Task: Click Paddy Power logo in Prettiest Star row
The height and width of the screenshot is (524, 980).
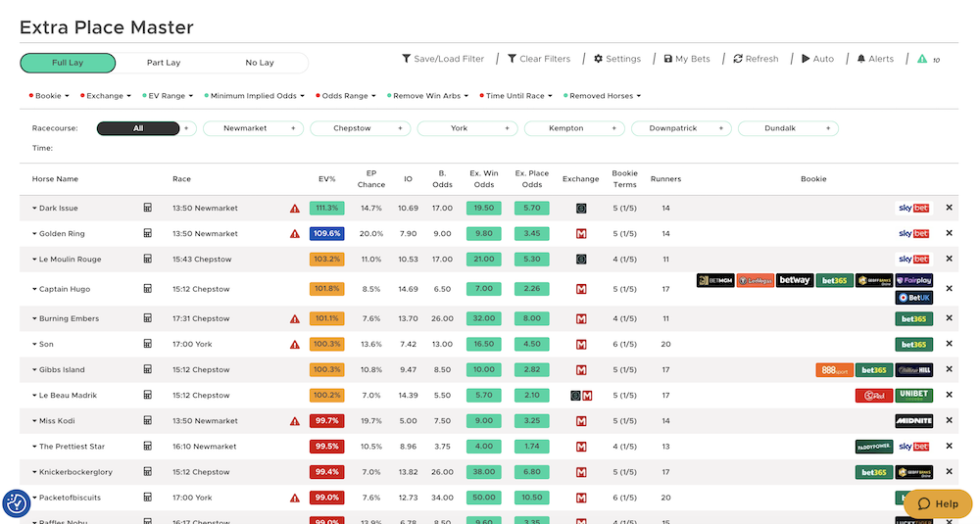Action: pyautogui.click(x=874, y=447)
